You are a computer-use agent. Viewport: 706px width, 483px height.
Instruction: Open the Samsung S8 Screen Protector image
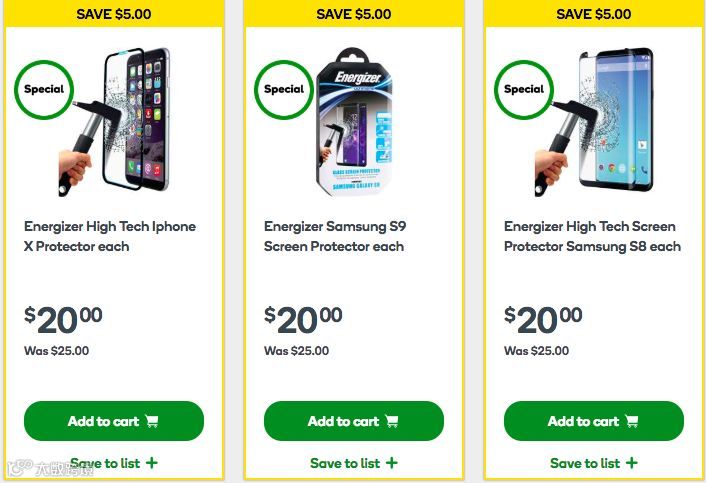594,122
